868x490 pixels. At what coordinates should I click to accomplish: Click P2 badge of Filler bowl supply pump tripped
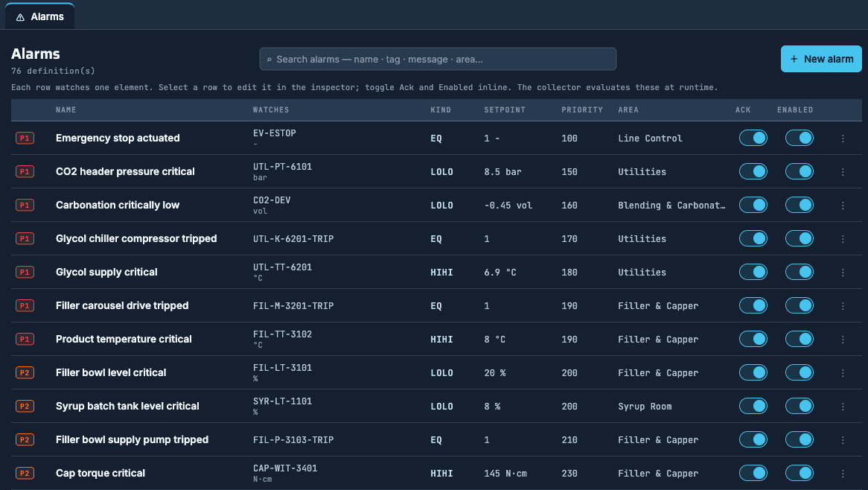click(25, 439)
